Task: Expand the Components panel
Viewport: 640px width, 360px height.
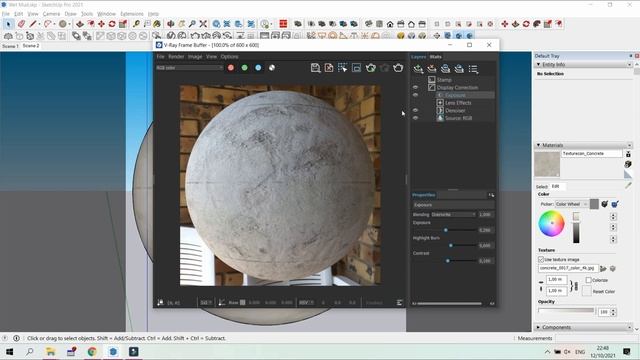Action: (x=538, y=327)
